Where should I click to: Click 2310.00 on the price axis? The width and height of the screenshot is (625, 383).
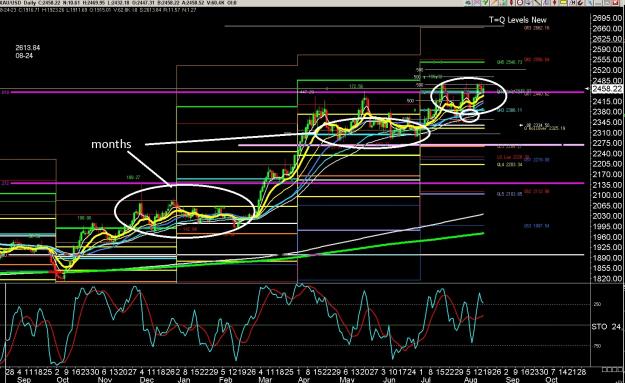(607, 132)
